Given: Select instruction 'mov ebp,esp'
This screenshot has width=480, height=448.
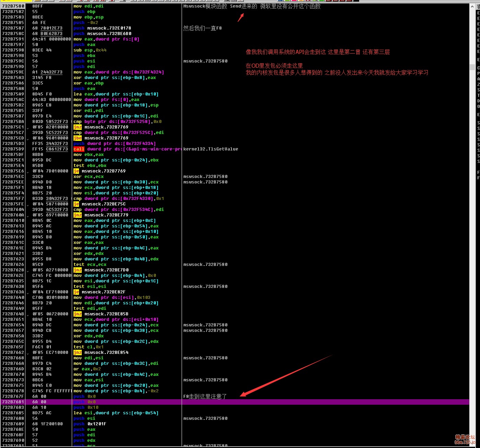Looking at the screenshot, I should pos(89,17).
